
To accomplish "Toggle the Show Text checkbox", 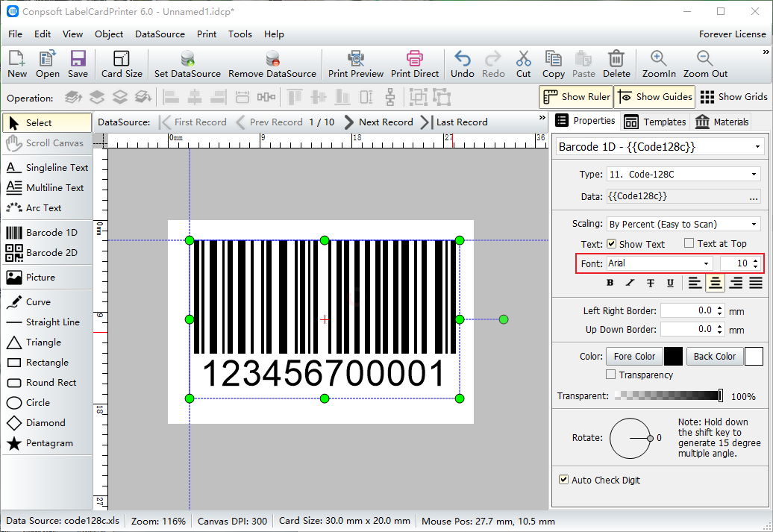I will click(x=611, y=244).
